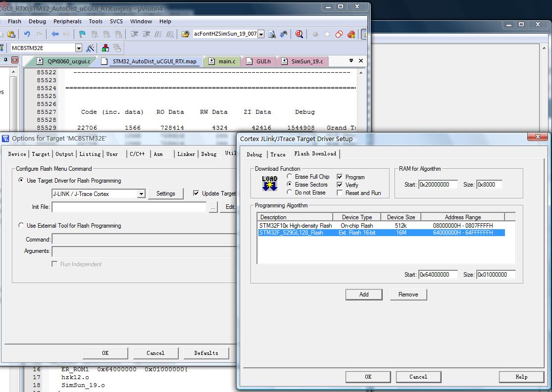Click the Redo arrow icon

[x=39, y=34]
